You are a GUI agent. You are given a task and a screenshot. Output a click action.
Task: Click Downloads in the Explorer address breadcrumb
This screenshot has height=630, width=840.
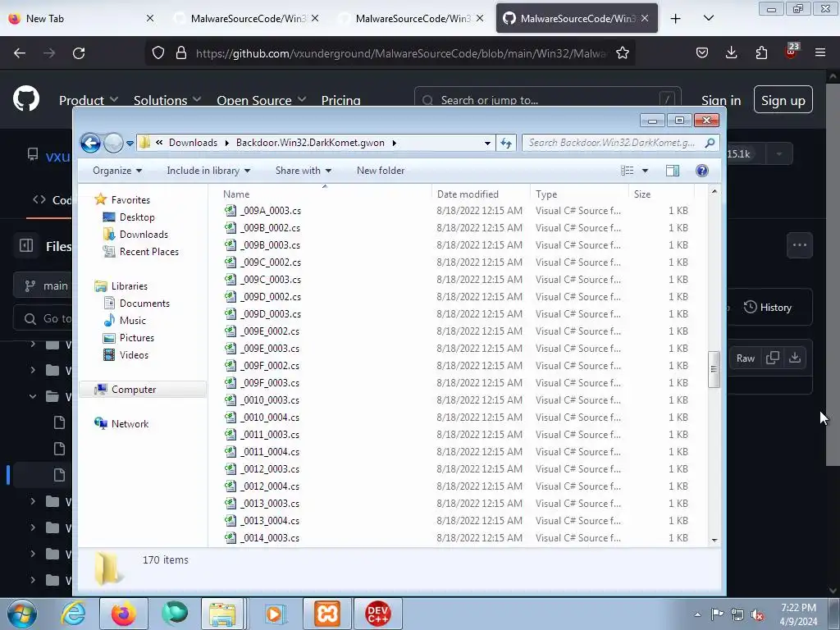[x=193, y=143]
